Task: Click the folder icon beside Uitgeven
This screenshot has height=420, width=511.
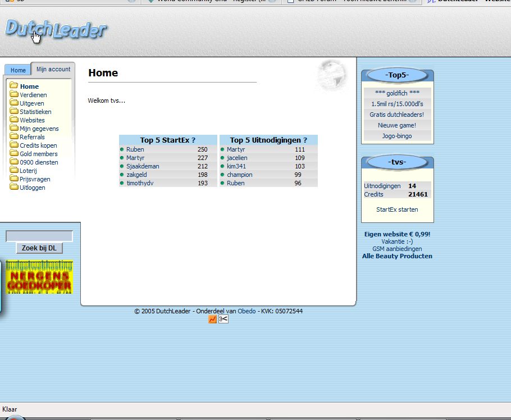Action: pos(14,102)
